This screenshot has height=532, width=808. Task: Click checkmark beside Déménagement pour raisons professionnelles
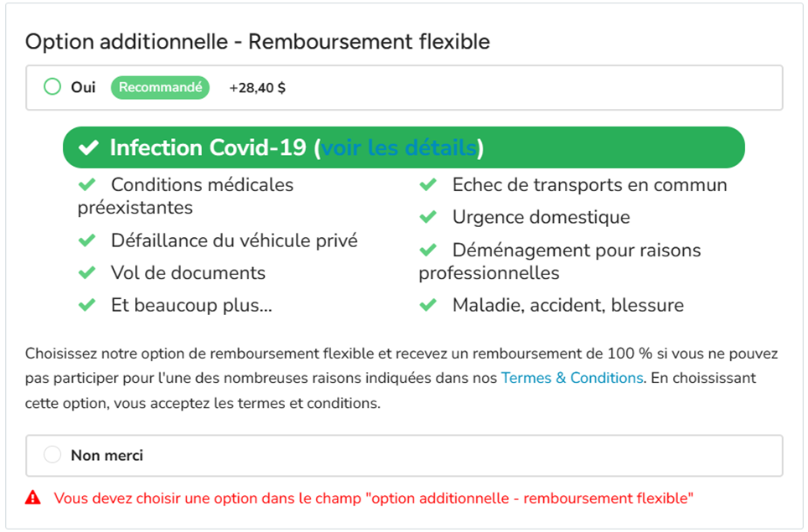click(427, 251)
